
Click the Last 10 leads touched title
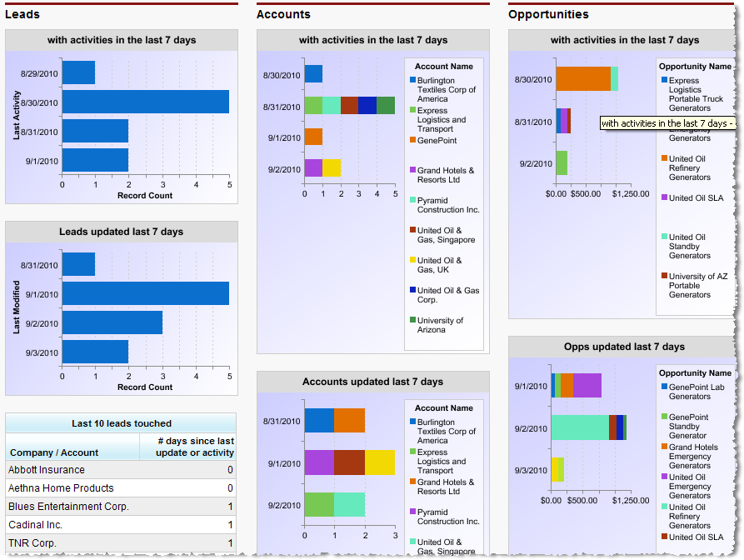pos(122,423)
